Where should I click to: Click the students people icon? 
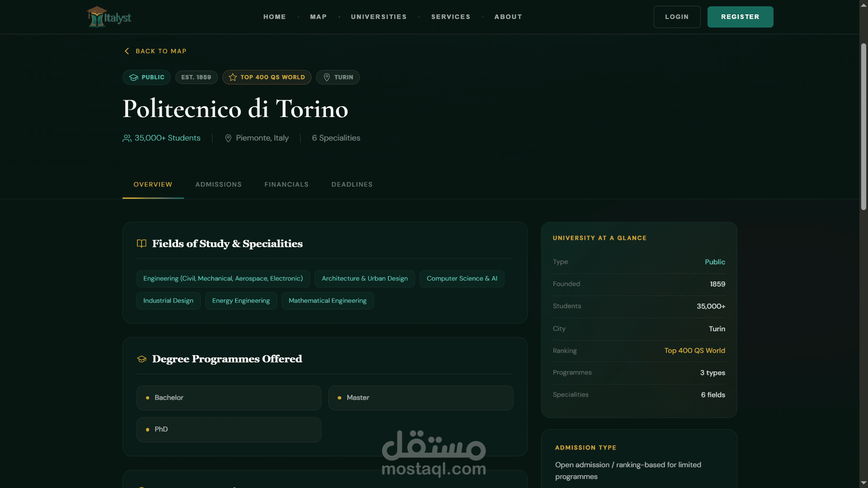pos(127,138)
